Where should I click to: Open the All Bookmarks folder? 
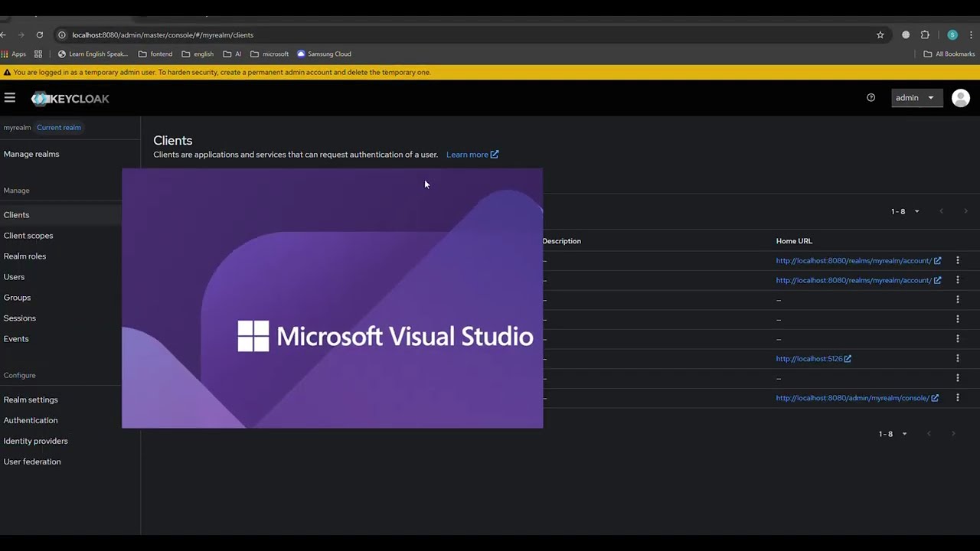tap(949, 54)
